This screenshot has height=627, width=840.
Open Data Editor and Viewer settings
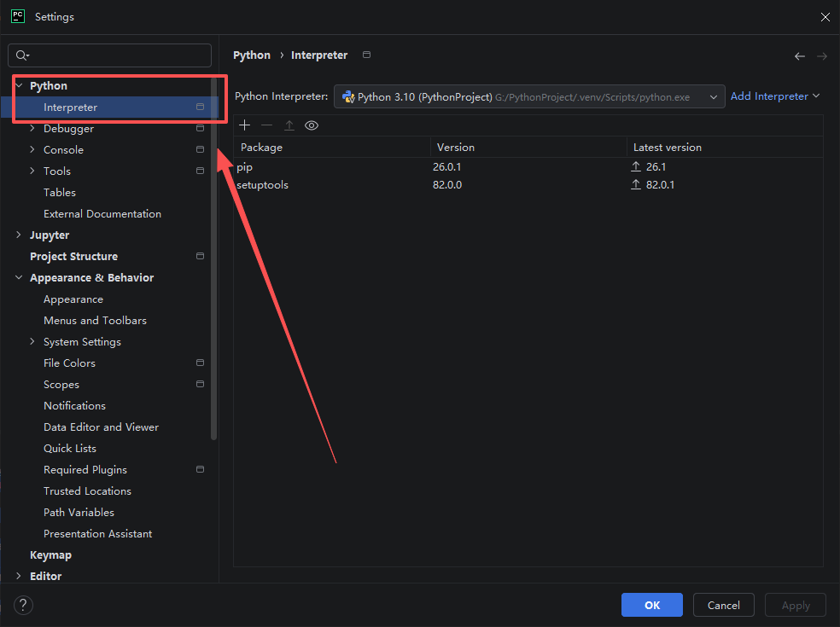click(x=102, y=427)
